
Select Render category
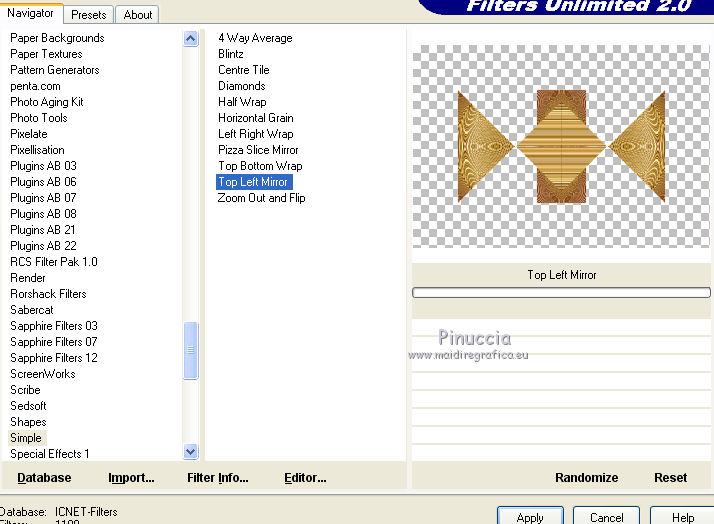28,278
